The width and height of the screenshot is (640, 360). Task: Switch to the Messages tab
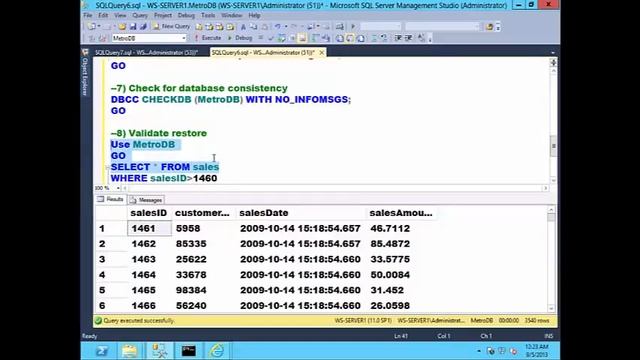coord(146,200)
